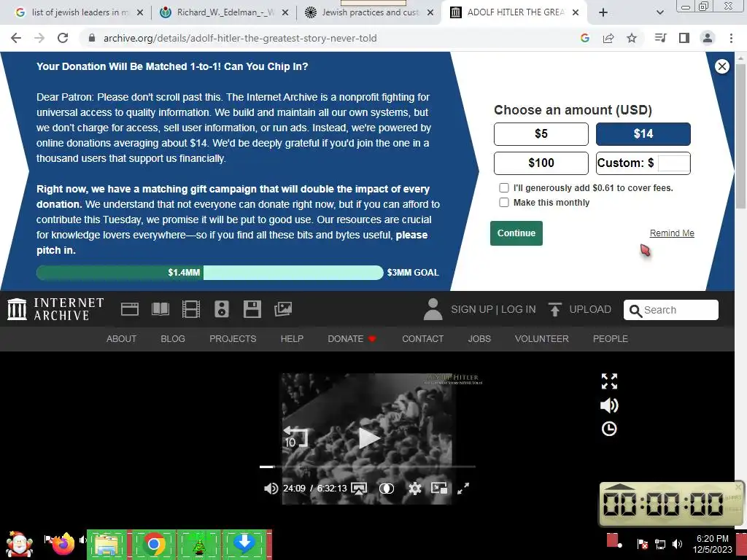Open Chrome side panel

(684, 38)
